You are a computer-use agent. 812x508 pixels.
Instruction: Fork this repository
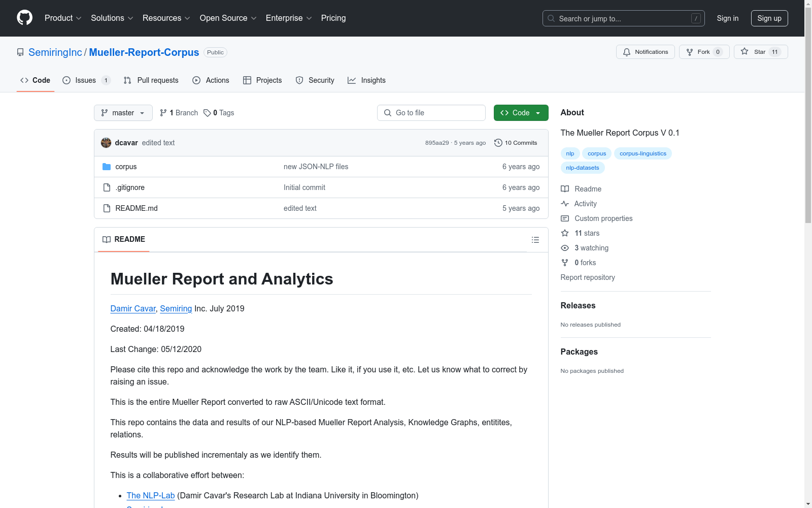point(704,52)
